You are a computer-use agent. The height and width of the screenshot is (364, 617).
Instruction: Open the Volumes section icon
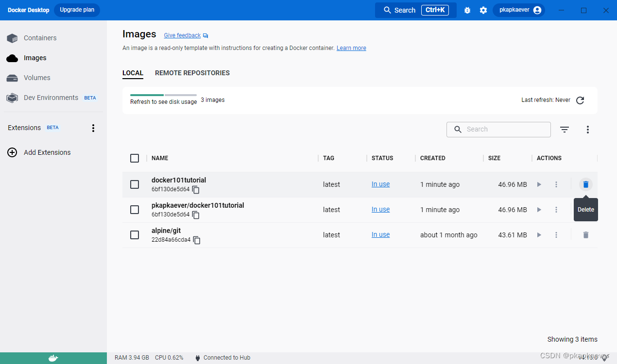click(x=12, y=78)
